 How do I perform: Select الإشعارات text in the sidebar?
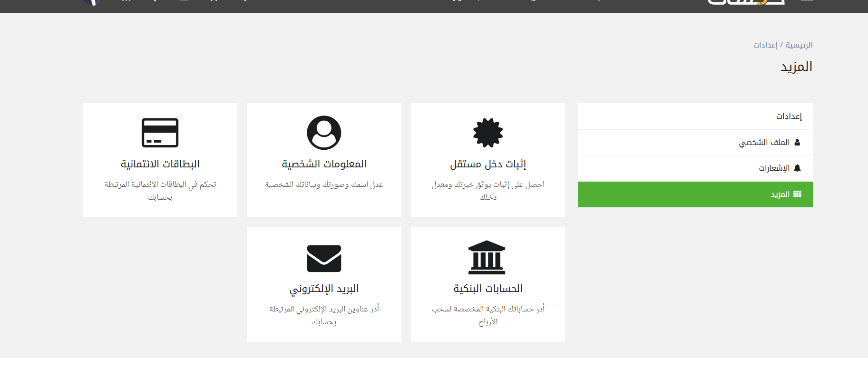pos(774,168)
